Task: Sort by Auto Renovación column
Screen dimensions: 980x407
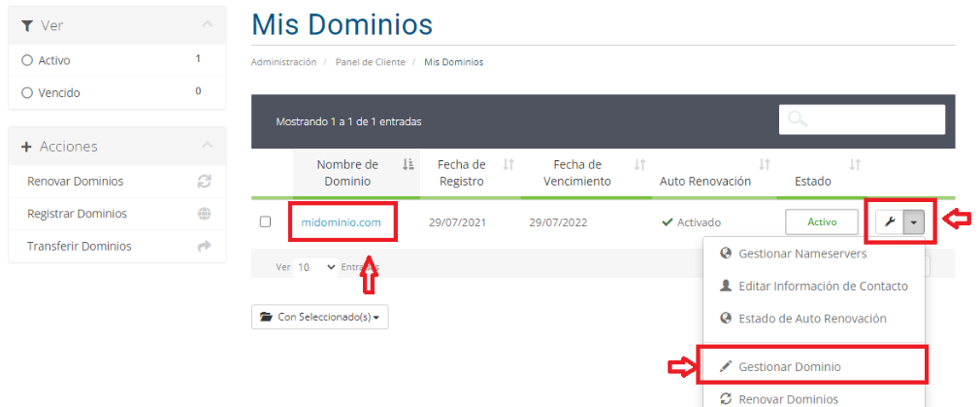Action: (714, 174)
